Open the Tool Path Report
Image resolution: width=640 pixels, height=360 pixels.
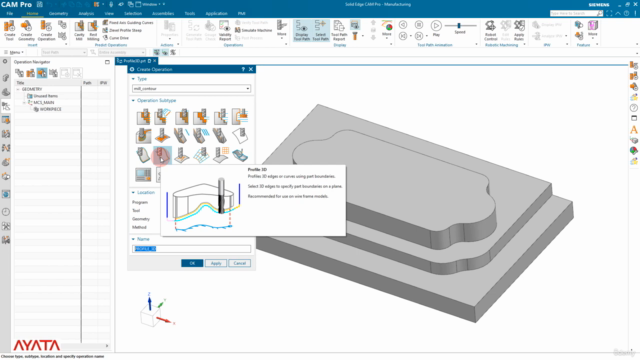pyautogui.click(x=339, y=31)
